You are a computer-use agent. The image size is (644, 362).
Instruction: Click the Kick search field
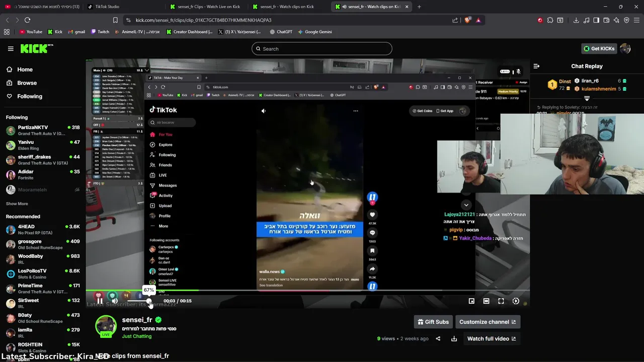[322, 49]
